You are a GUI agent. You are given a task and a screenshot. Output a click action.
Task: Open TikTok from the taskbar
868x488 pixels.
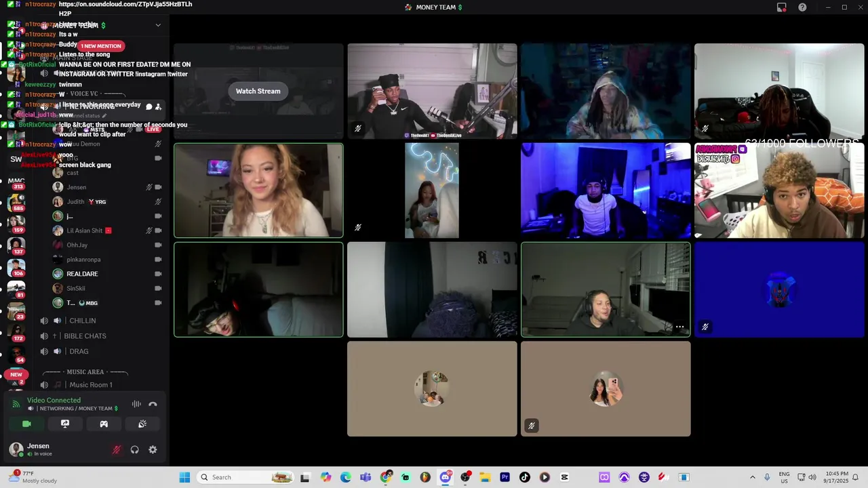[524, 477]
